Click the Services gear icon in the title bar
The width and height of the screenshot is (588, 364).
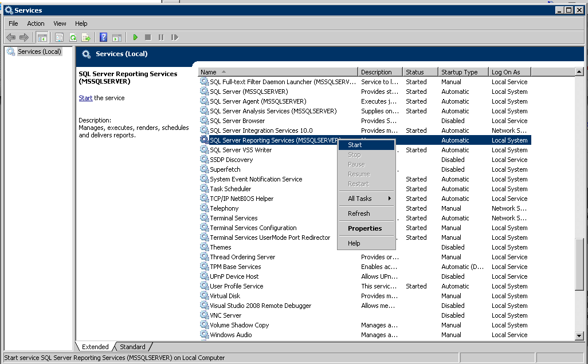(9, 10)
